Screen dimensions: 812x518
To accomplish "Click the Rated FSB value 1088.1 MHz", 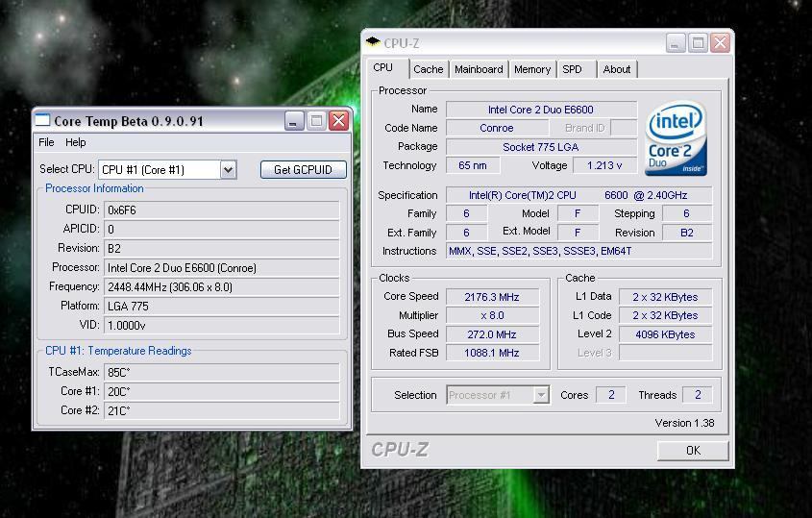I will tap(492, 353).
